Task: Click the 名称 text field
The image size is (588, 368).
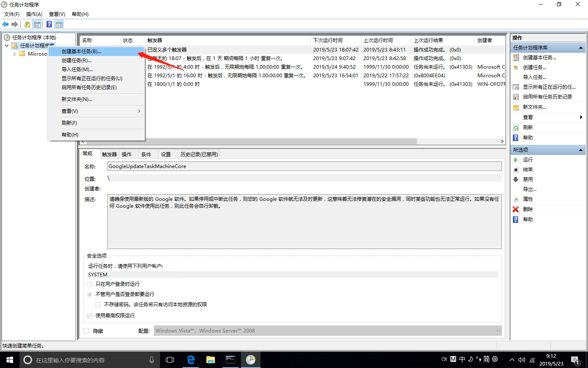Action: [304, 166]
